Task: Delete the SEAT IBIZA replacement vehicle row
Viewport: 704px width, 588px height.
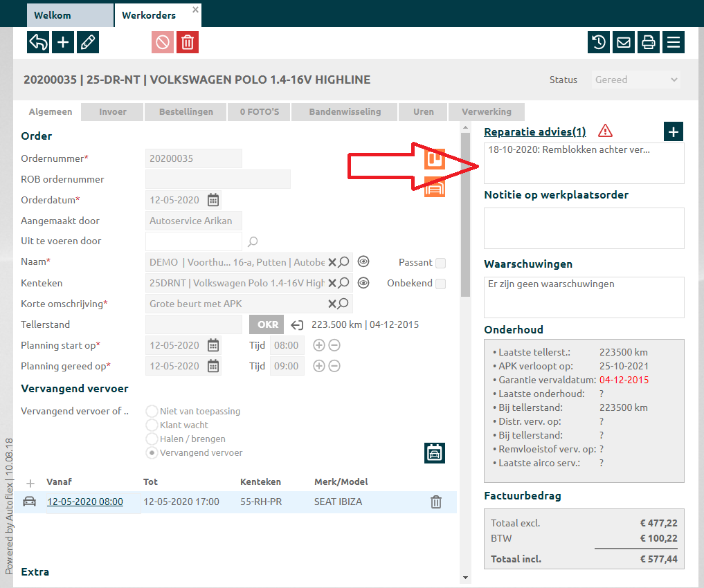Action: pos(436,502)
